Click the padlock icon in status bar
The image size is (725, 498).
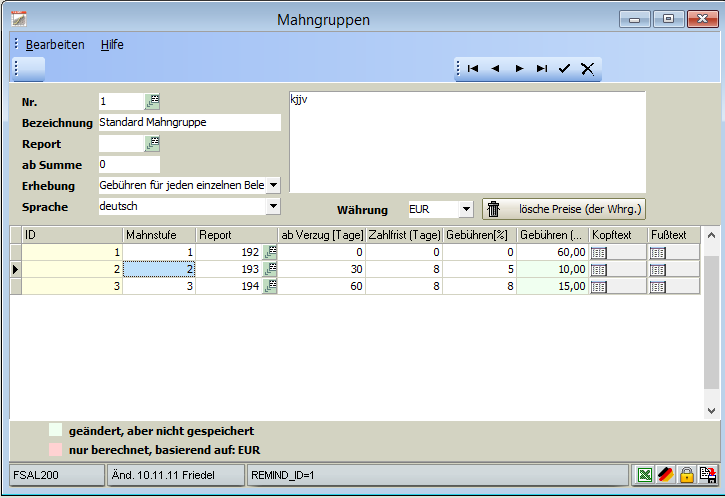[687, 475]
